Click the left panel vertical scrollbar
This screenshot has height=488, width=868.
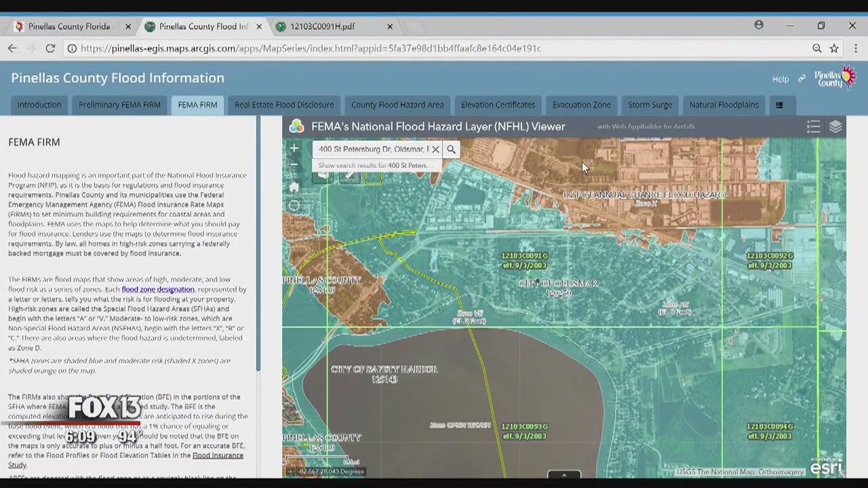258,244
